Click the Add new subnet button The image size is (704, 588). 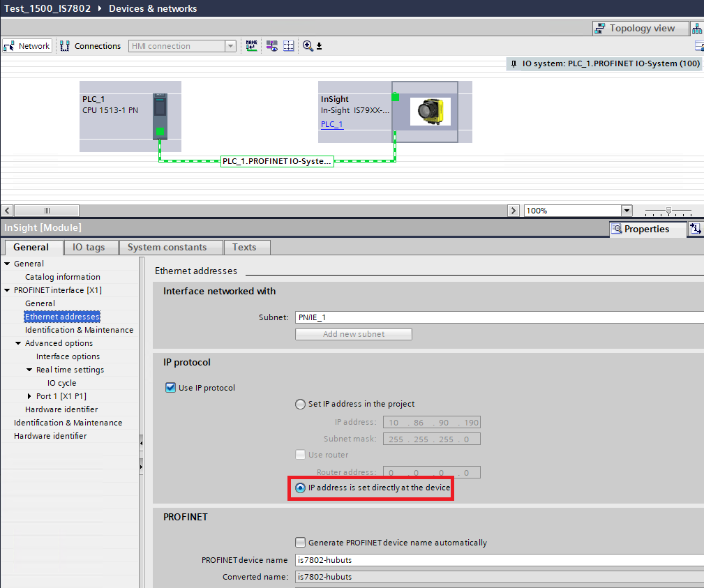[x=353, y=333]
